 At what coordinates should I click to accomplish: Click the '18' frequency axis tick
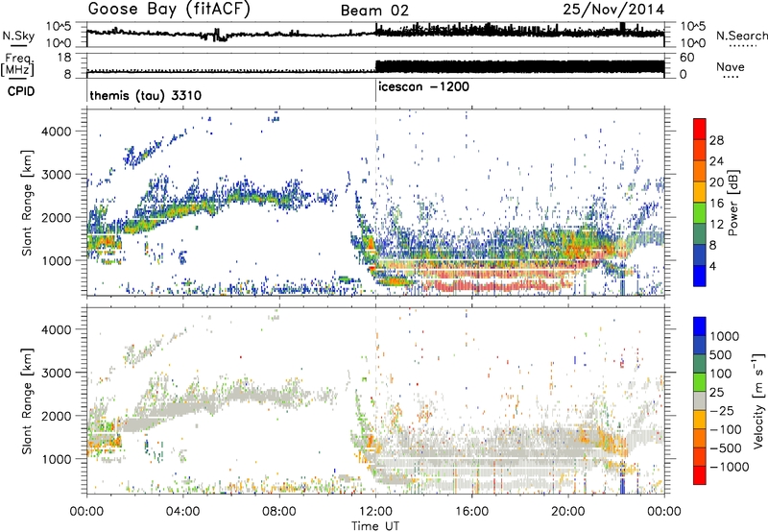[x=64, y=57]
